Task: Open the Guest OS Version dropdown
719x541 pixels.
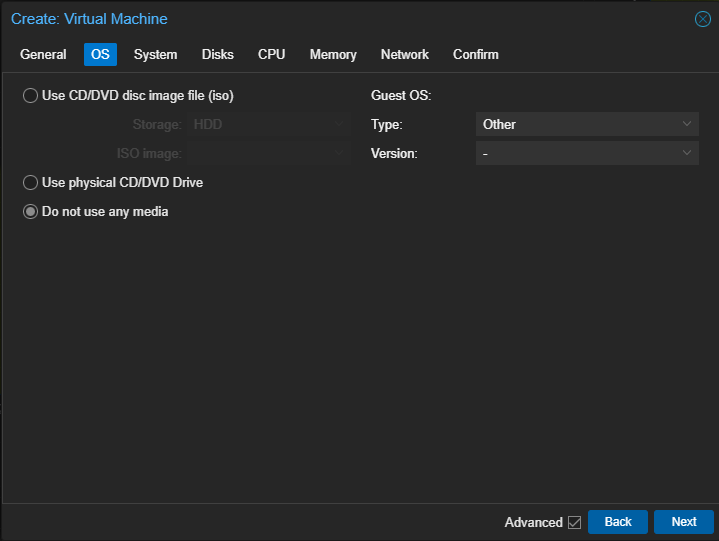Action: click(587, 153)
